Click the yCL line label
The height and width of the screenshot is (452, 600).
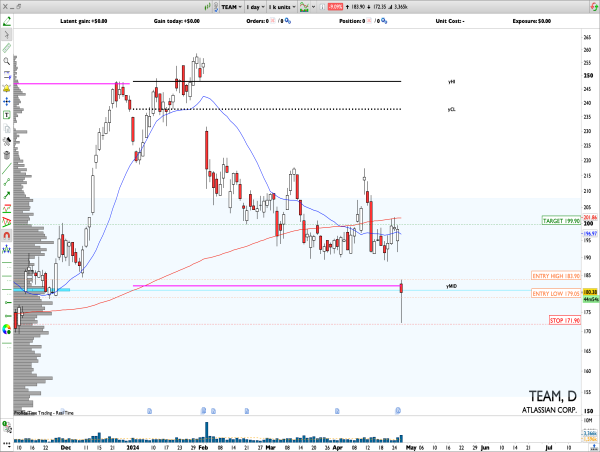[452, 109]
